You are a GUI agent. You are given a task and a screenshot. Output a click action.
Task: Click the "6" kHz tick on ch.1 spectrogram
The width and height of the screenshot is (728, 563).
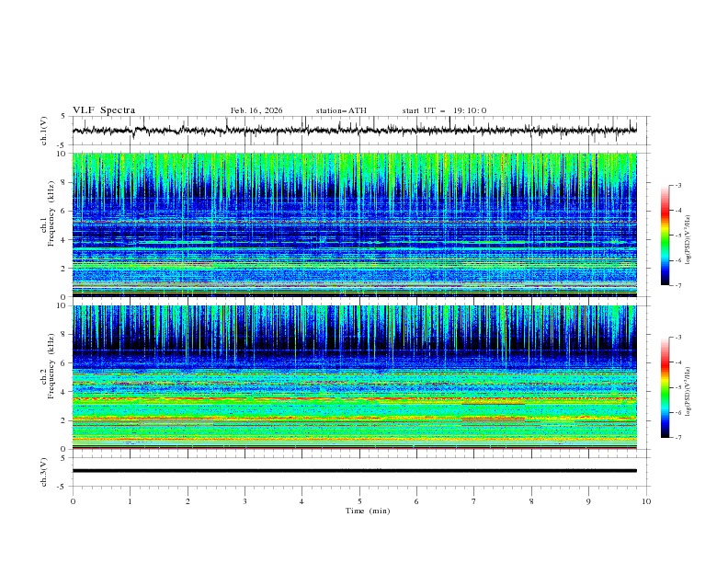pos(64,211)
